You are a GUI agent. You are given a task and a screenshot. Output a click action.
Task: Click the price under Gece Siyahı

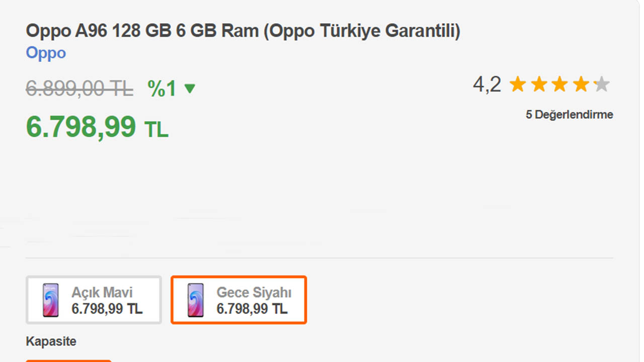pyautogui.click(x=252, y=309)
